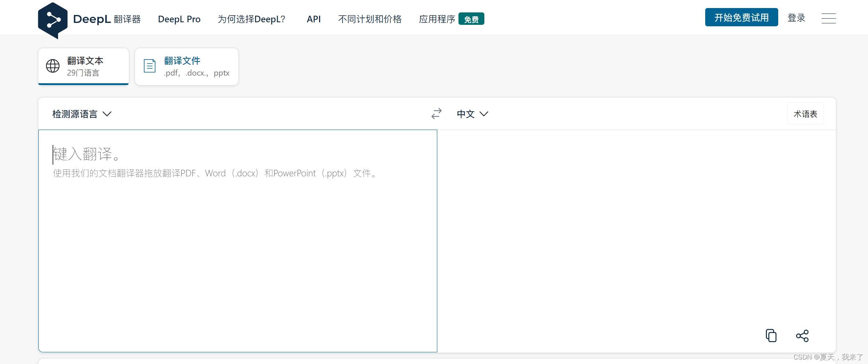Open the DeepL Pro menu item
The width and height of the screenshot is (868, 364).
pyautogui.click(x=179, y=19)
